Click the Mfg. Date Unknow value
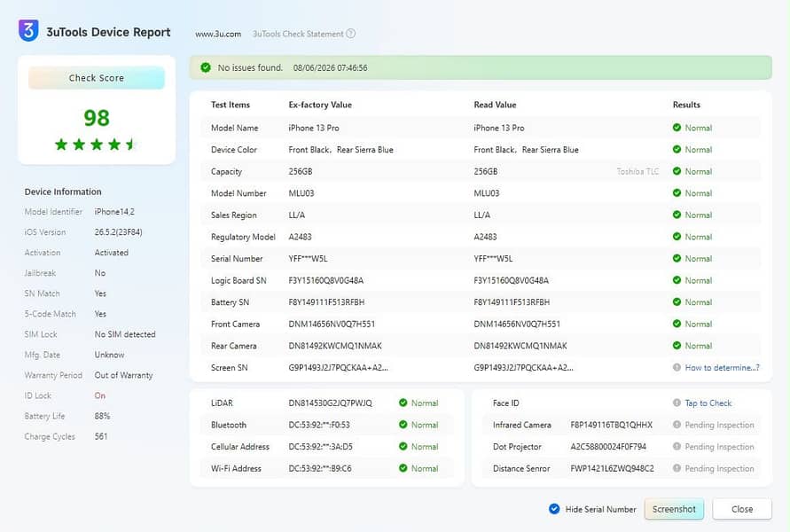The width and height of the screenshot is (790, 532). pos(109,355)
